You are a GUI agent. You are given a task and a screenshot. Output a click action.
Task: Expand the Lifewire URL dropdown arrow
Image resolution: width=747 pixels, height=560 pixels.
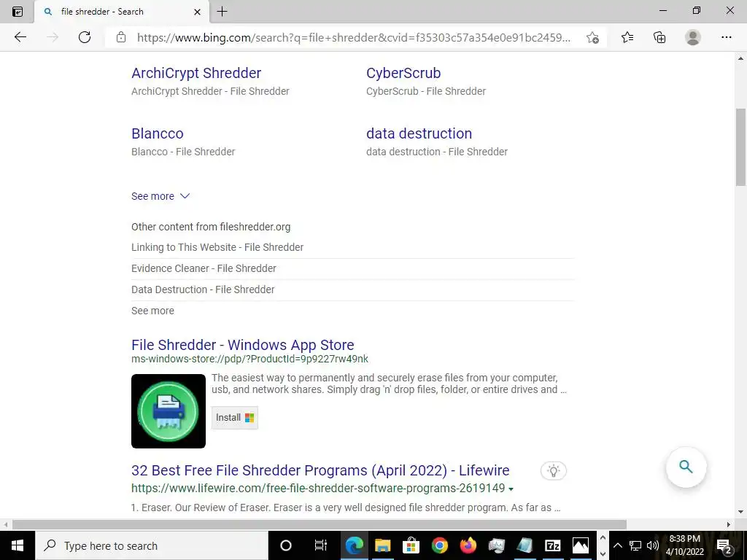511,489
